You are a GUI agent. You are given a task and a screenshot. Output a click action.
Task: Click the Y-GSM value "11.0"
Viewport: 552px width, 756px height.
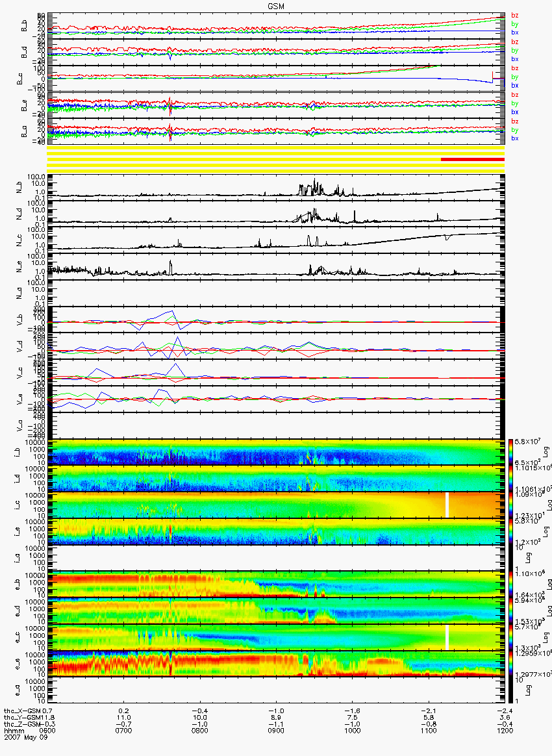(x=124, y=718)
